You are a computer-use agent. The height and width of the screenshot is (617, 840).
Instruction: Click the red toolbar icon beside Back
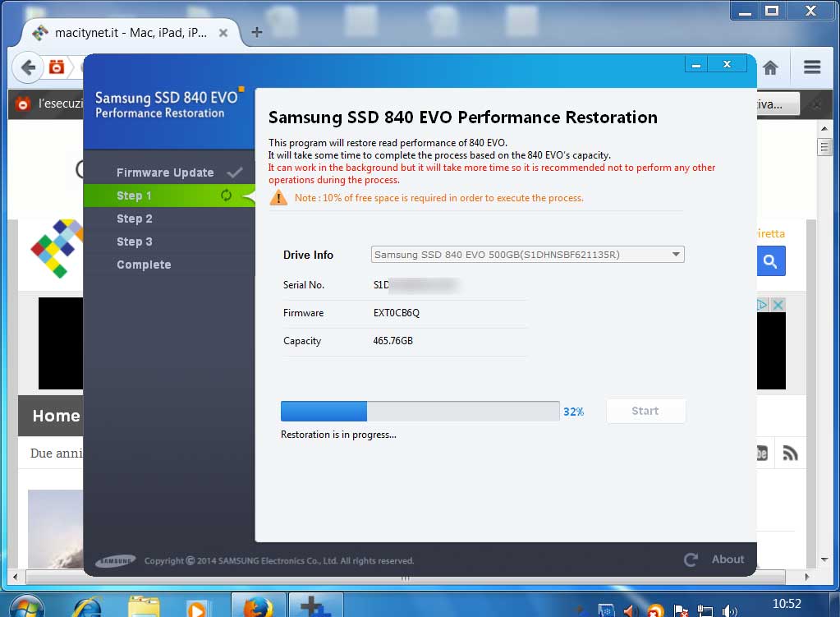[57, 67]
